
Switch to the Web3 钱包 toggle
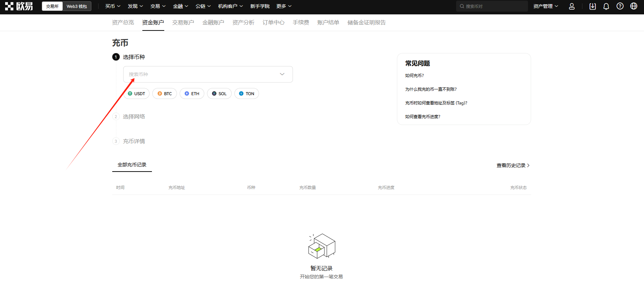(x=77, y=6)
